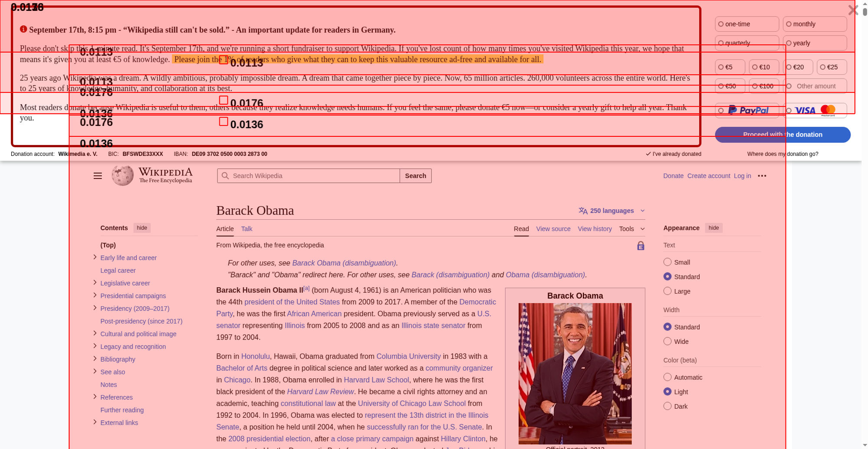
Task: Click the Log in link
Action: tap(742, 176)
